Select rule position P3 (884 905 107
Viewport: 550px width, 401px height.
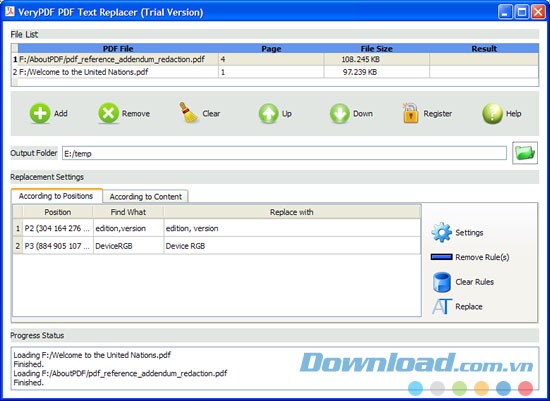pos(58,246)
